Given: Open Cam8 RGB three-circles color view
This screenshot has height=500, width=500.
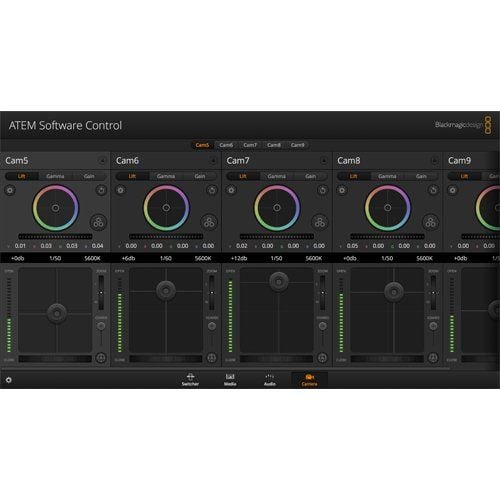Looking at the screenshot, I should point(430,222).
